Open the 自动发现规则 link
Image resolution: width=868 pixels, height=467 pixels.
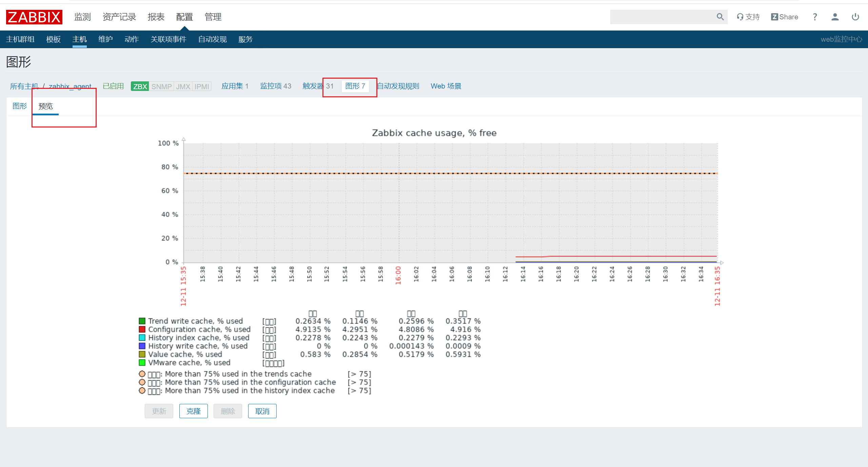(x=398, y=86)
